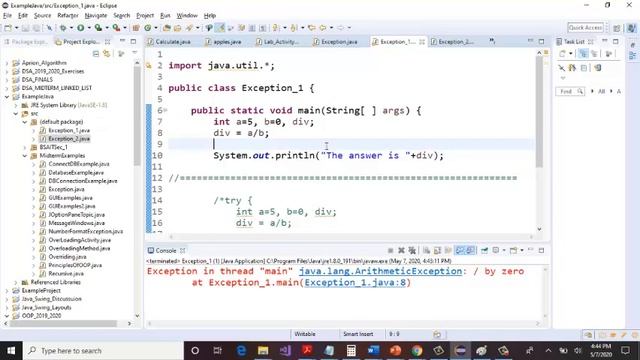The height and width of the screenshot is (360, 640).
Task: Show hidden editor tabs list chevron
Action: (492, 41)
